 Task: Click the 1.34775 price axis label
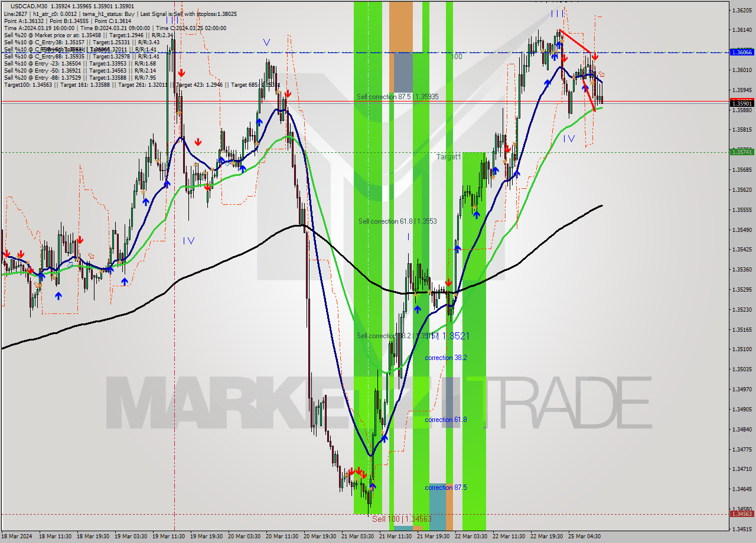[742, 450]
